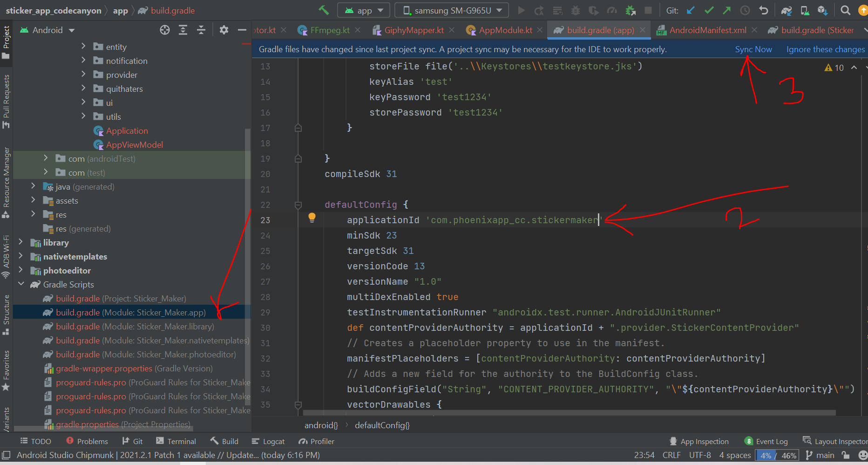
Task: Toggle the Project tool window
Action: point(6,42)
